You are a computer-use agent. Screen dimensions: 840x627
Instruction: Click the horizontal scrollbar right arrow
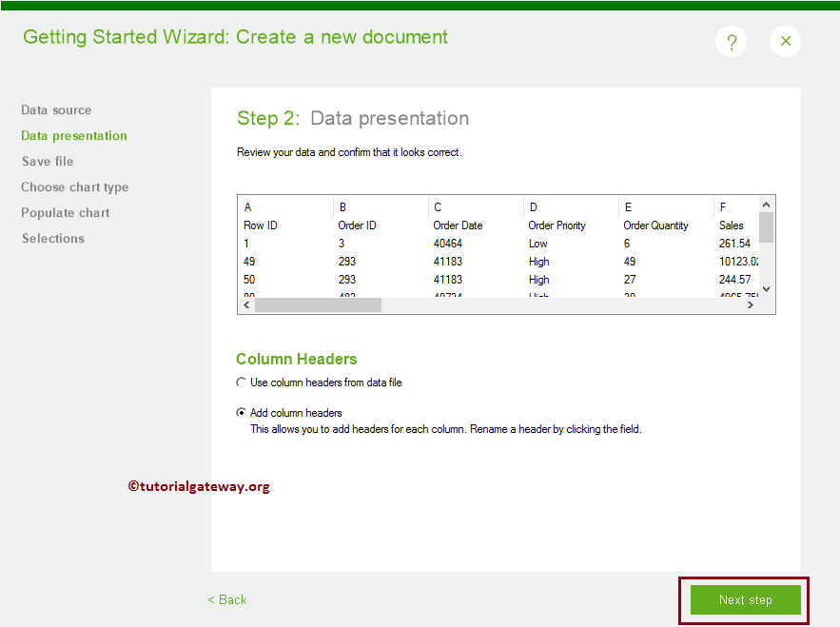(x=751, y=304)
